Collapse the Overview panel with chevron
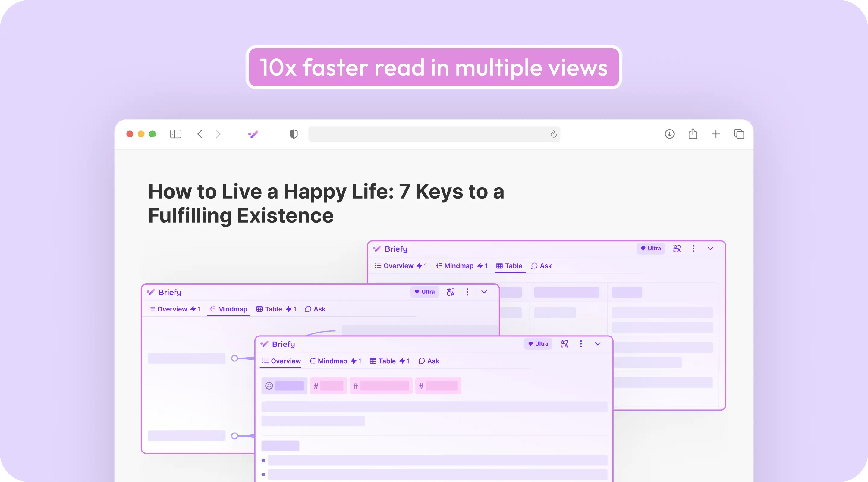The width and height of the screenshot is (868, 482). point(597,343)
